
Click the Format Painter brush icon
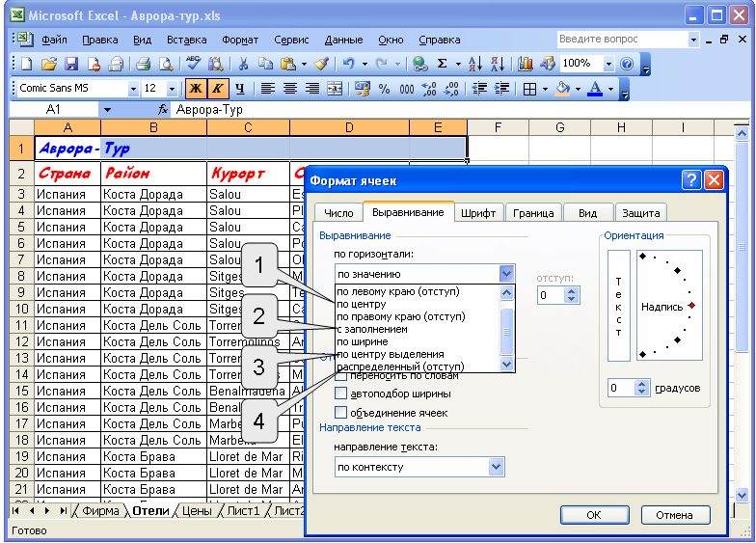tap(321, 64)
